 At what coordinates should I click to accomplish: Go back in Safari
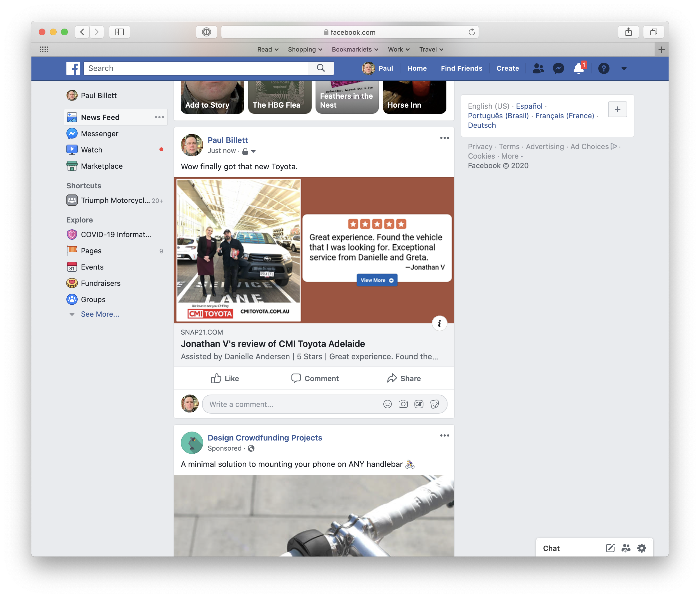(82, 32)
